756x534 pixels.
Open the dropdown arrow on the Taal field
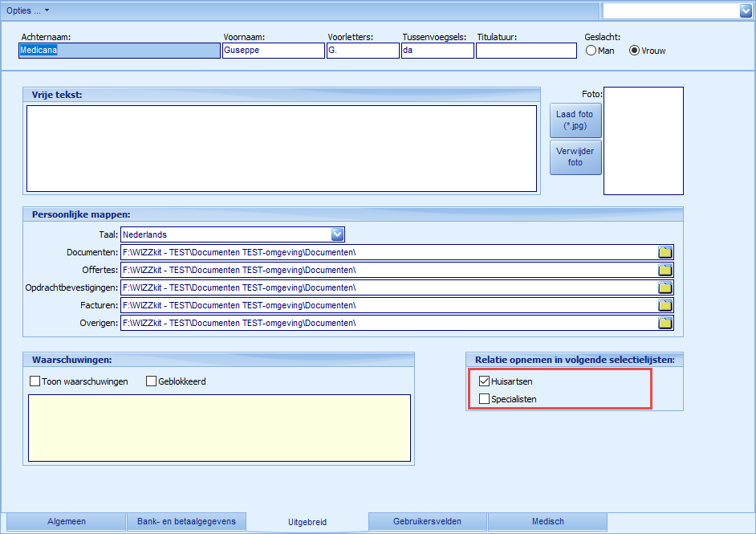click(338, 234)
